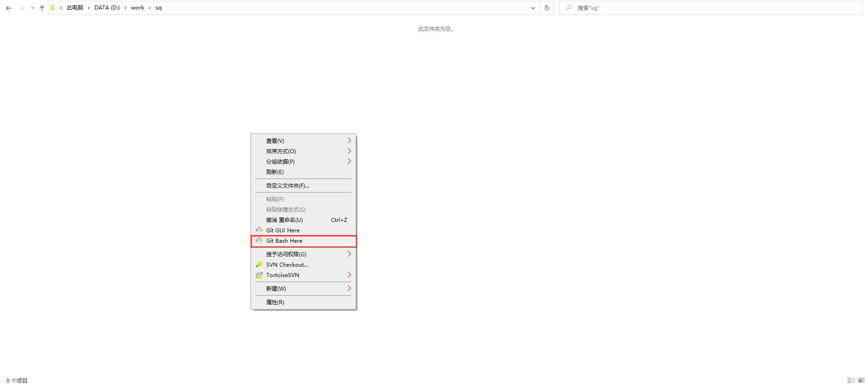868x386 pixels.
Task: Select 自定义文件夹(F)... option
Action: [303, 186]
